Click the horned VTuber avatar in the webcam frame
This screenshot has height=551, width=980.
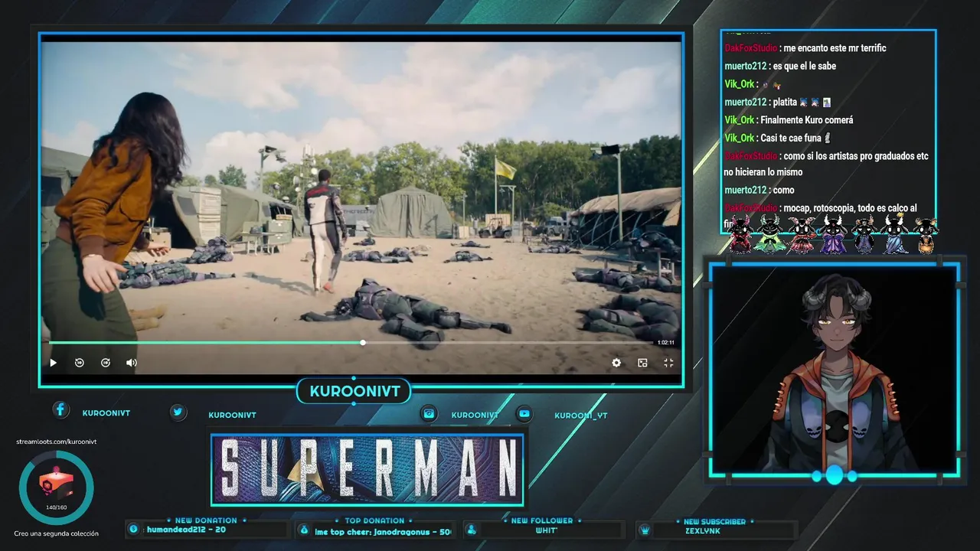835,373
